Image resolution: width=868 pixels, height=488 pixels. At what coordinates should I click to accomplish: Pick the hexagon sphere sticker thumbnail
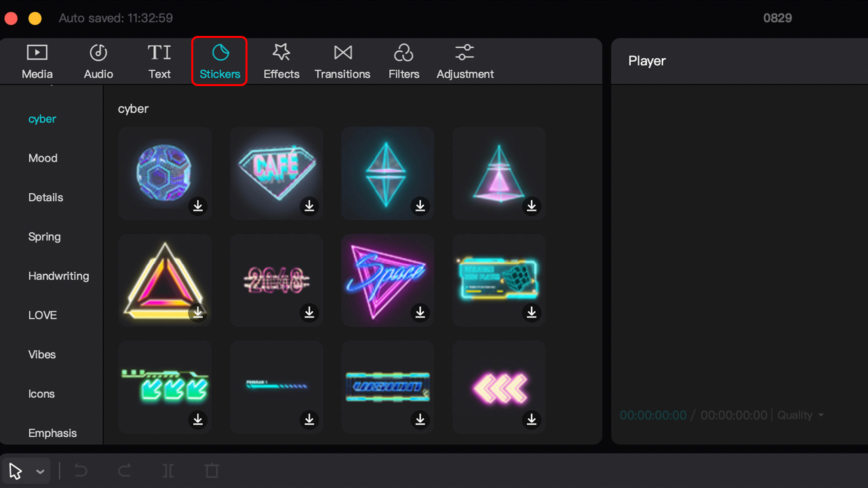tap(165, 173)
